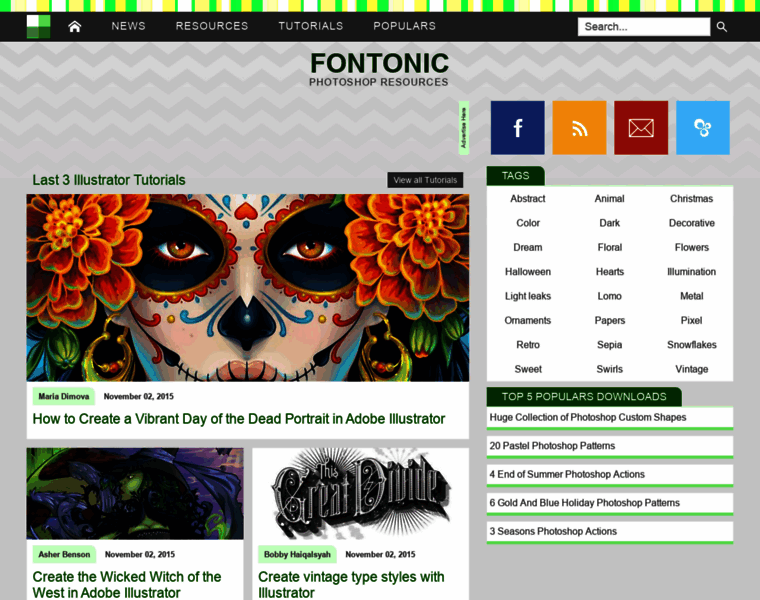Open the Facebook social tile
This screenshot has width=760, height=600.
tap(517, 128)
